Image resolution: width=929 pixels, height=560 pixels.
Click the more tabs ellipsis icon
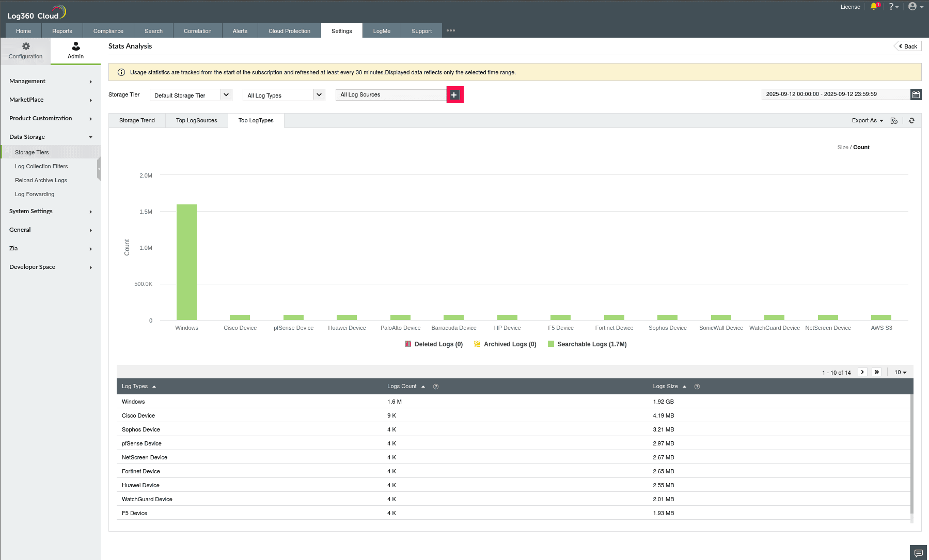[451, 30]
